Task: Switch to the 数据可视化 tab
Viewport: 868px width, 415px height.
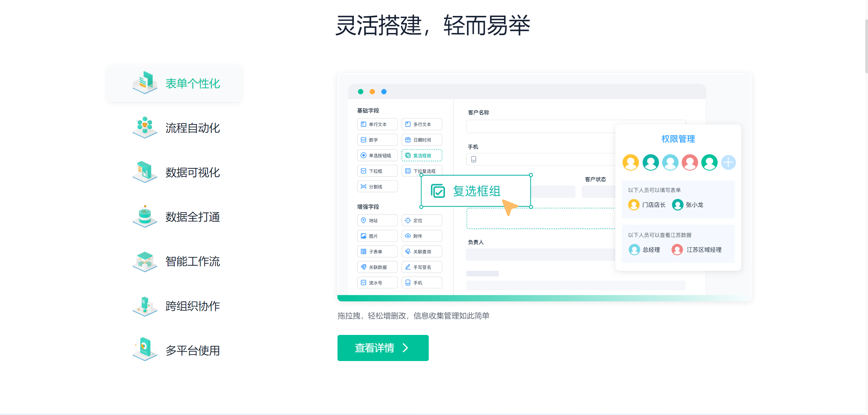Action: pos(192,172)
